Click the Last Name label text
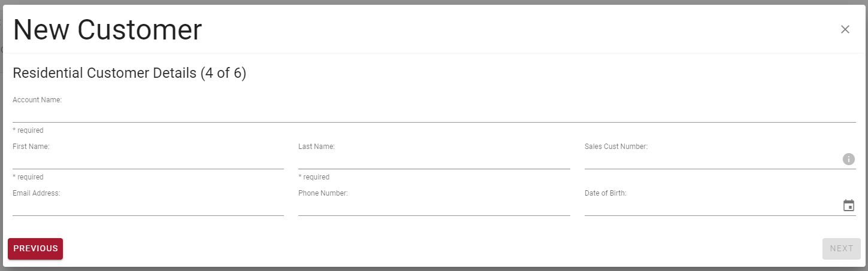 [316, 147]
